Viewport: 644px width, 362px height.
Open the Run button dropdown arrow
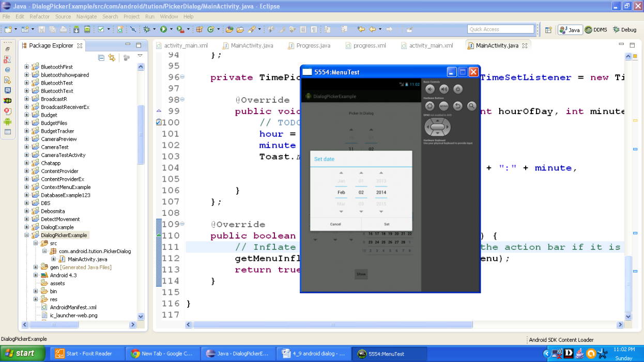pyautogui.click(x=171, y=29)
